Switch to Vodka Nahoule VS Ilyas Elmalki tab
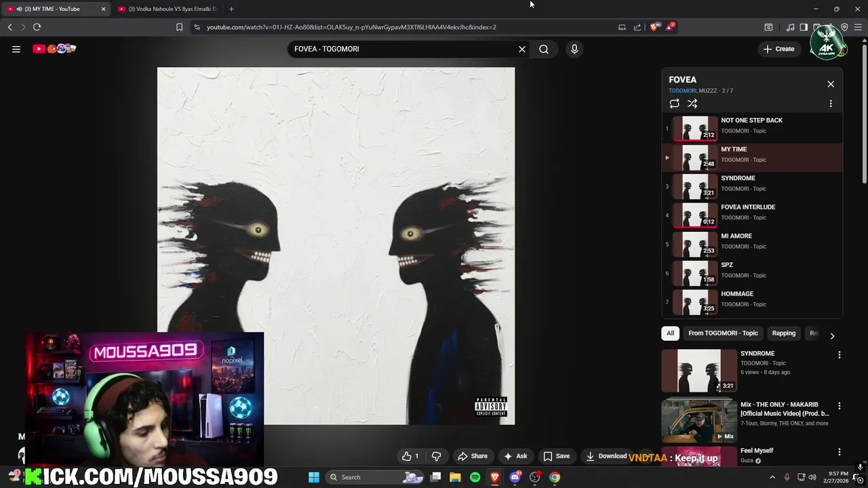 [167, 9]
